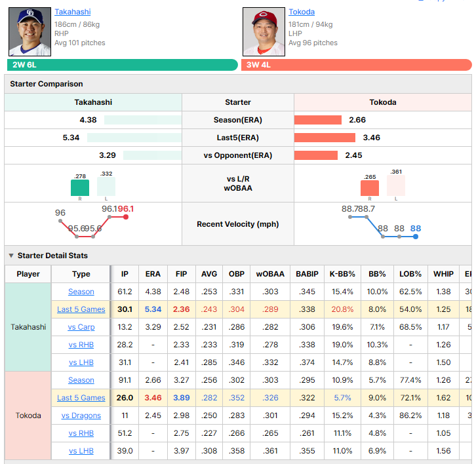Click the FIP column header

point(181,274)
